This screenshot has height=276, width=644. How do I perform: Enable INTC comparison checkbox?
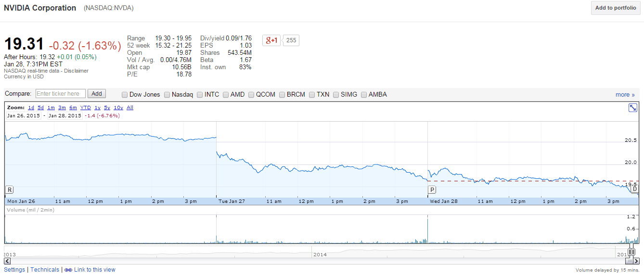pyautogui.click(x=200, y=95)
